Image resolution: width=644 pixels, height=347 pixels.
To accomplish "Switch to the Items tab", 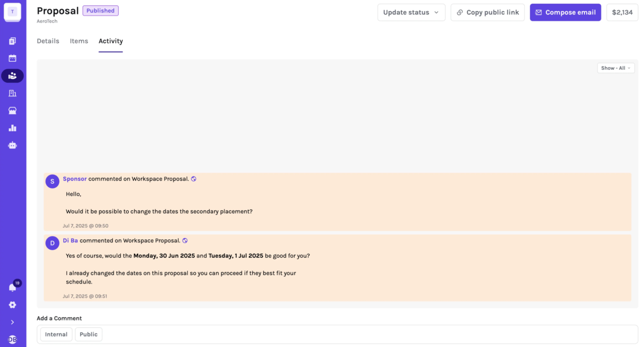I will [x=79, y=41].
